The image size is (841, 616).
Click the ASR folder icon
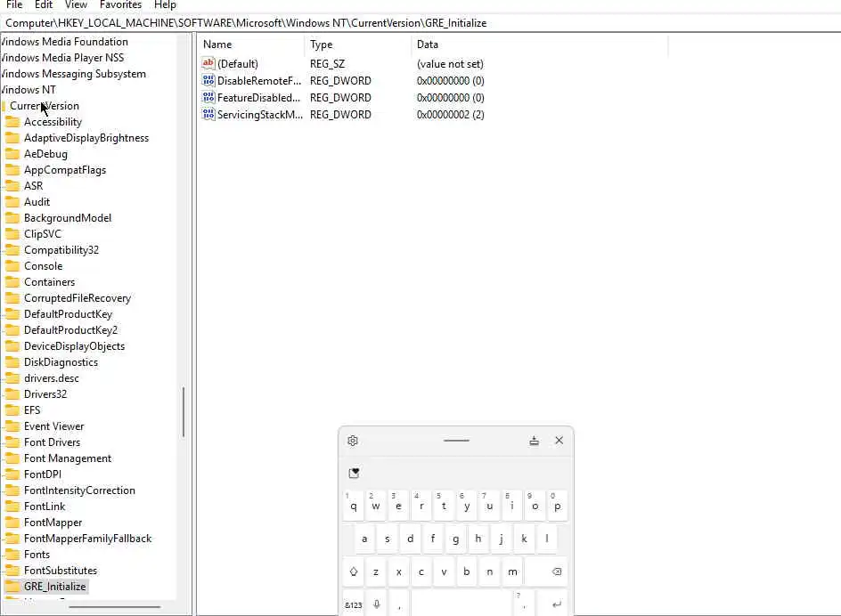click(x=12, y=186)
